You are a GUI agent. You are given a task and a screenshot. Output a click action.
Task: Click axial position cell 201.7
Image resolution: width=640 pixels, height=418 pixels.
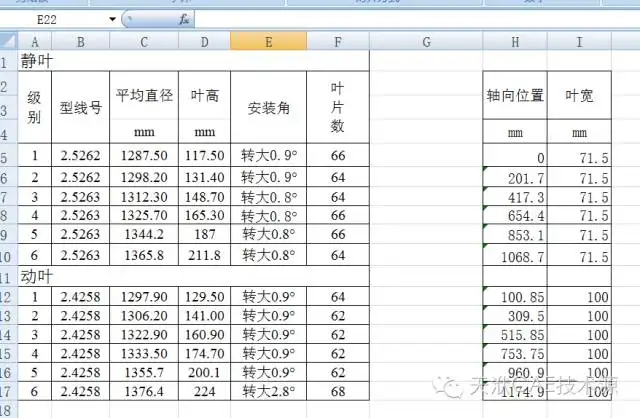pyautogui.click(x=515, y=177)
